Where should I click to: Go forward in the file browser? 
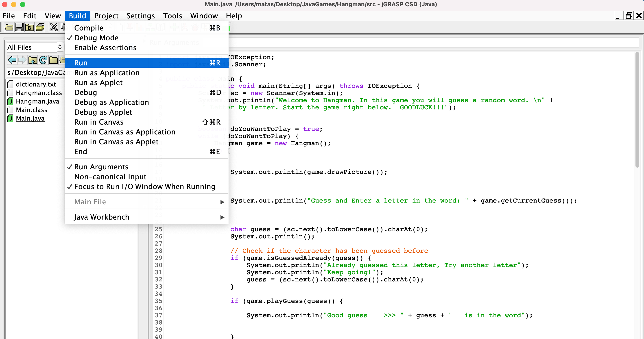point(22,60)
